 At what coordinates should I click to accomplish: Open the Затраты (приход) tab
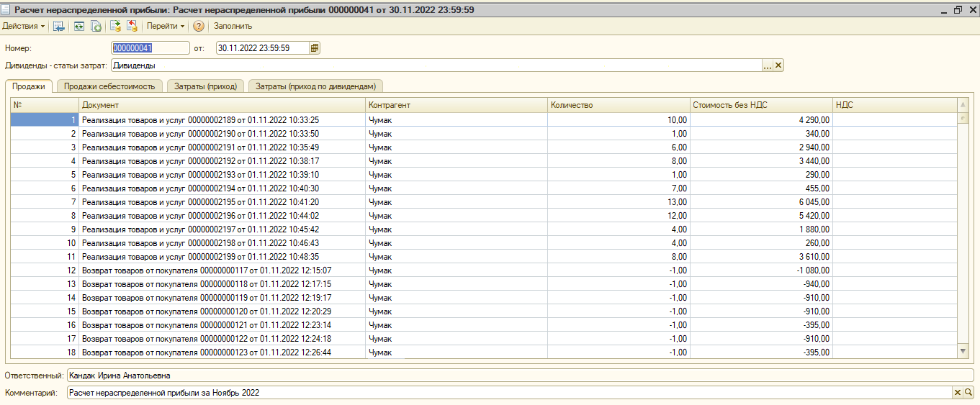tap(205, 86)
